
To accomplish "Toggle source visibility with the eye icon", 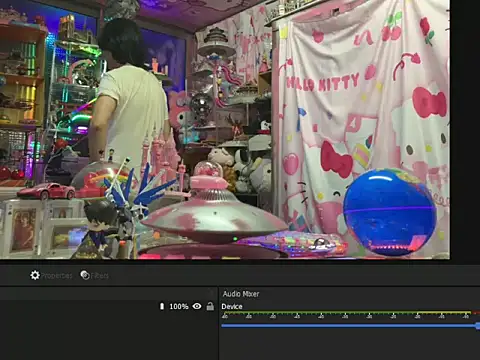I will coord(197,306).
